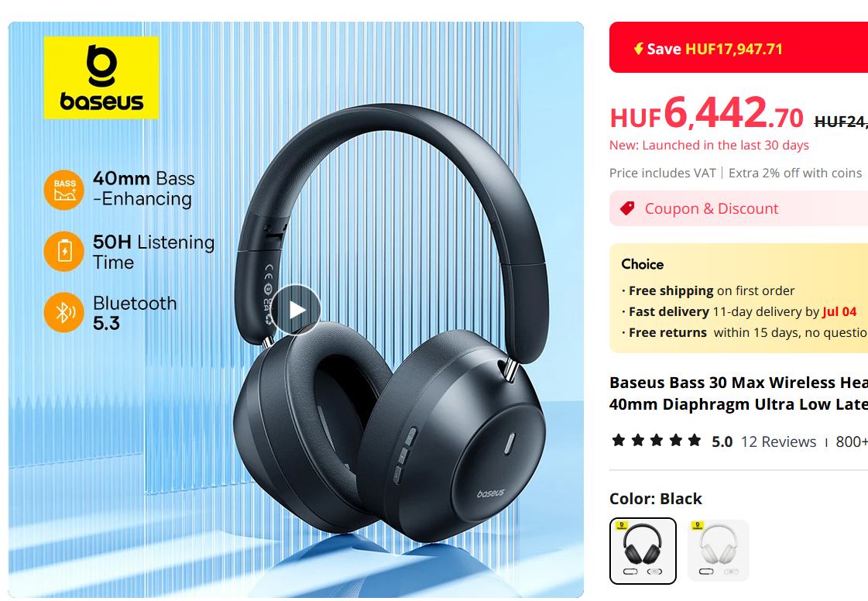Screen dimensions: 868x601
Task: Select the Black color headphone swatch
Action: click(x=643, y=551)
